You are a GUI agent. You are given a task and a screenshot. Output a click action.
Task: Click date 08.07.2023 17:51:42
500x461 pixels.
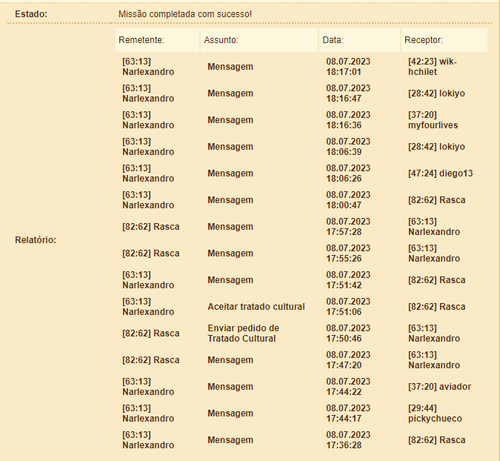[x=348, y=280]
